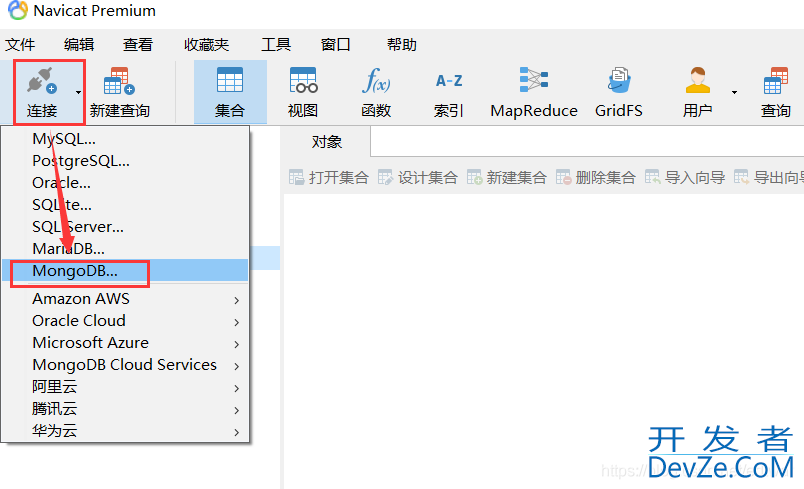804x489 pixels.
Task: Click 打开集合 (Open Collection) button
Action: click(x=329, y=177)
